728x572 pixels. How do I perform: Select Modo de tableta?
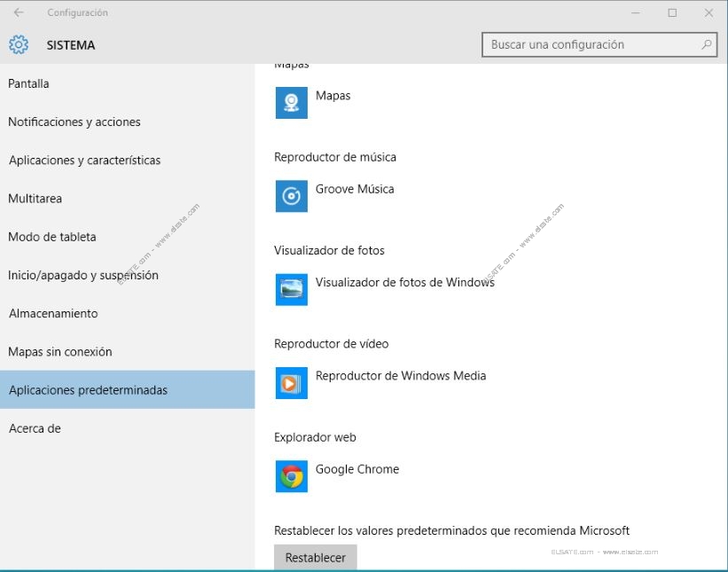coord(127,237)
